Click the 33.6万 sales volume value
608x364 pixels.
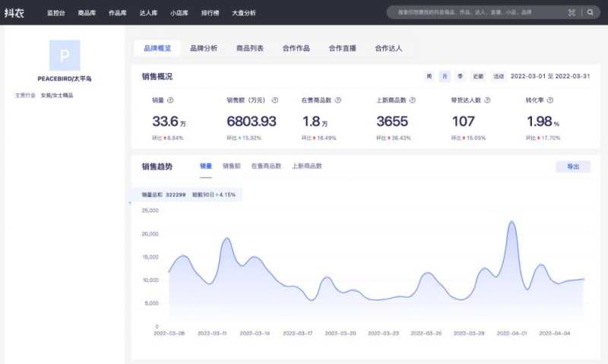(x=169, y=122)
